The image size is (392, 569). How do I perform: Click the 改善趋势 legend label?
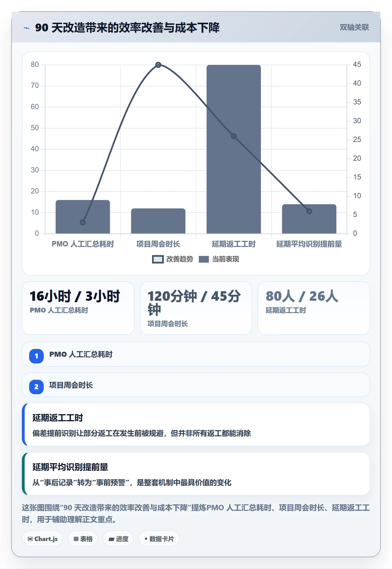[x=180, y=259]
